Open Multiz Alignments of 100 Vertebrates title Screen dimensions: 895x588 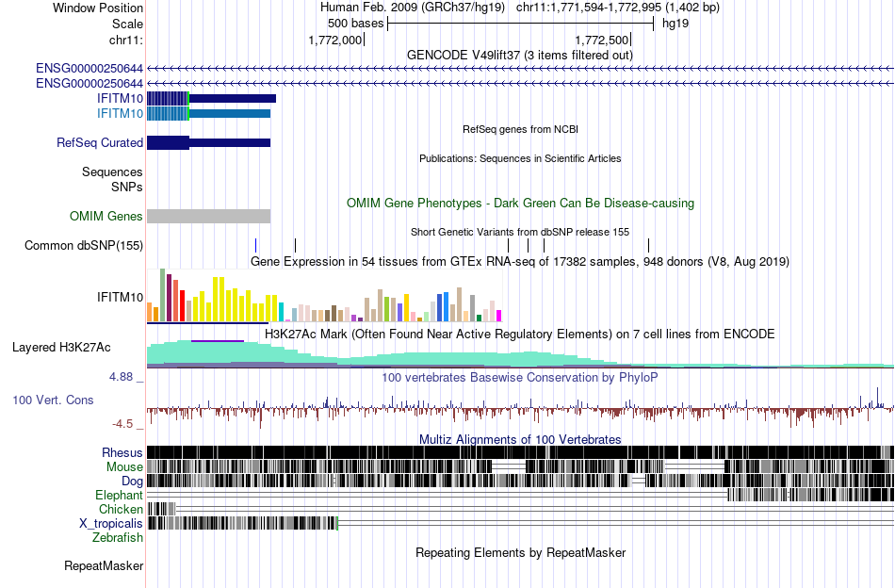(x=520, y=439)
